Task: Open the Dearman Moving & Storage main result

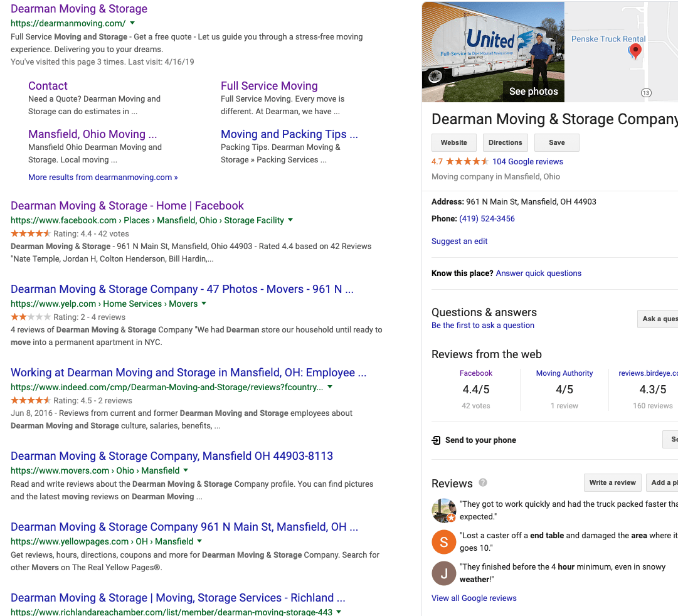Action: click(79, 9)
